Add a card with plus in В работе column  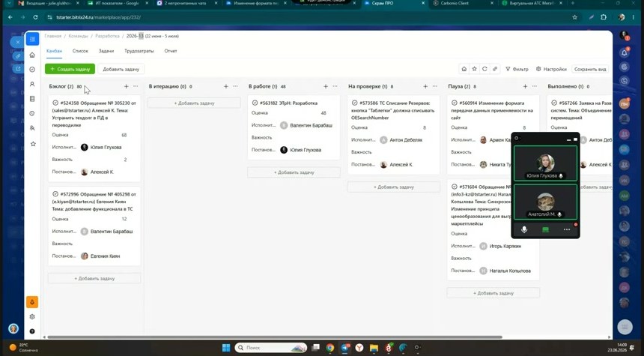[x=326, y=86]
